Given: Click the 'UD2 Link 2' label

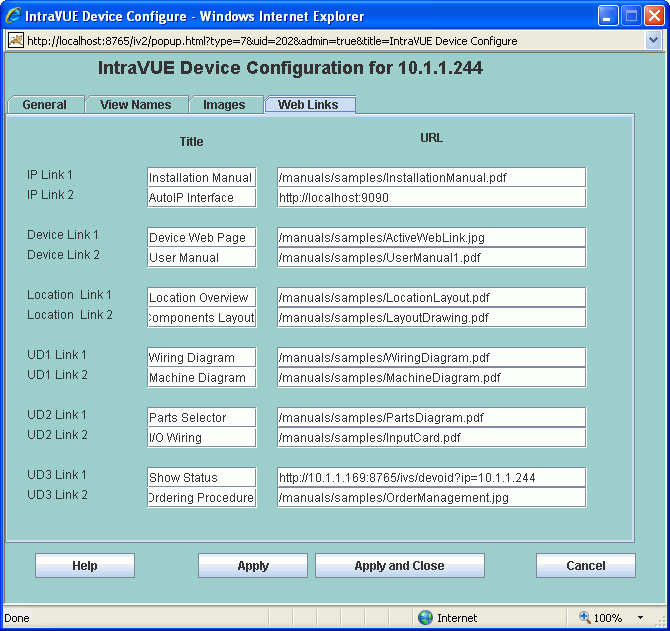Looking at the screenshot, I should pos(57,434).
